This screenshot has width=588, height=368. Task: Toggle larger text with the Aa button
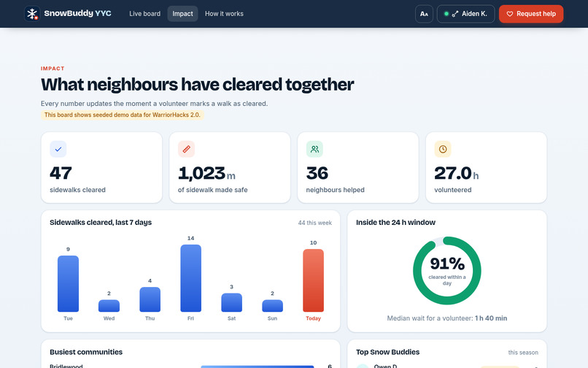[x=424, y=14]
